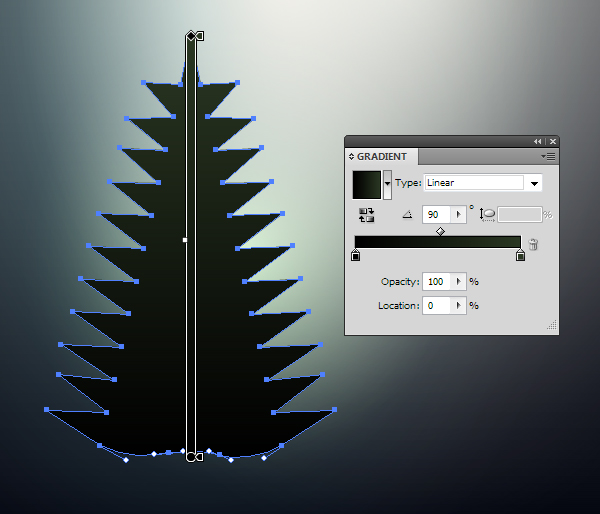
Task: Click the panel resize grip corner
Action: [551, 325]
